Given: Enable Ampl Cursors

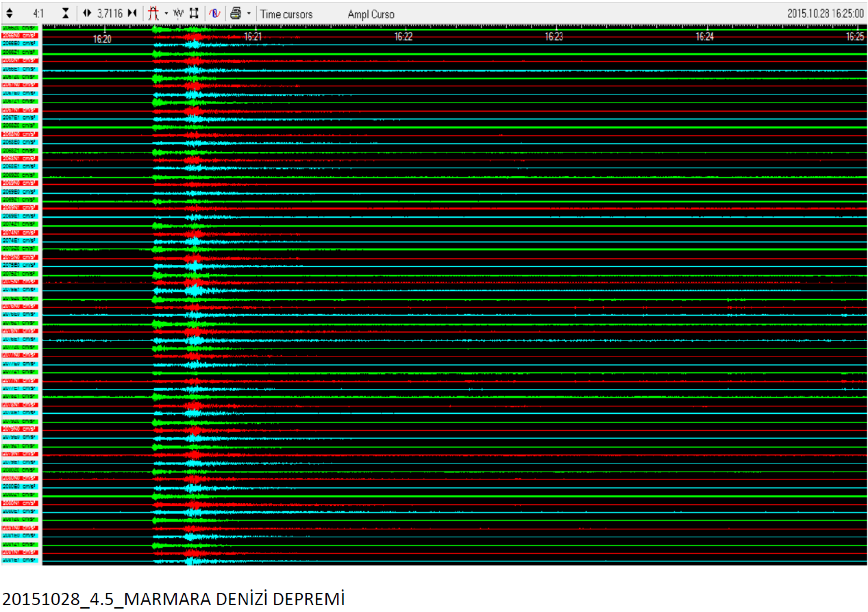Looking at the screenshot, I should [x=371, y=14].
